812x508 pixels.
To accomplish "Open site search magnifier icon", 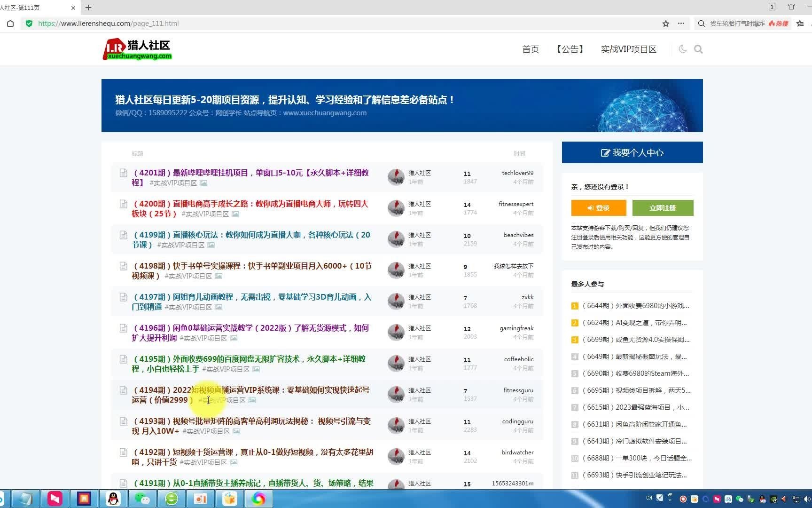I will [x=698, y=49].
